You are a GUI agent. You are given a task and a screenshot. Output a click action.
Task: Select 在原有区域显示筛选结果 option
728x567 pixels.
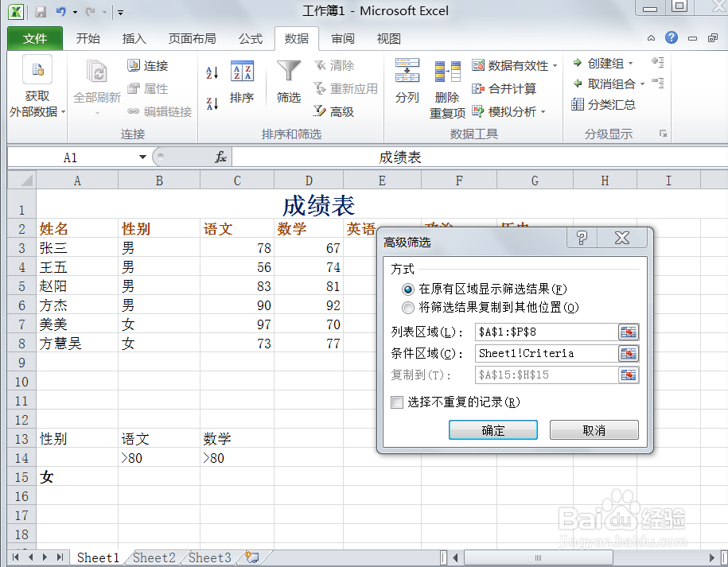(x=408, y=289)
